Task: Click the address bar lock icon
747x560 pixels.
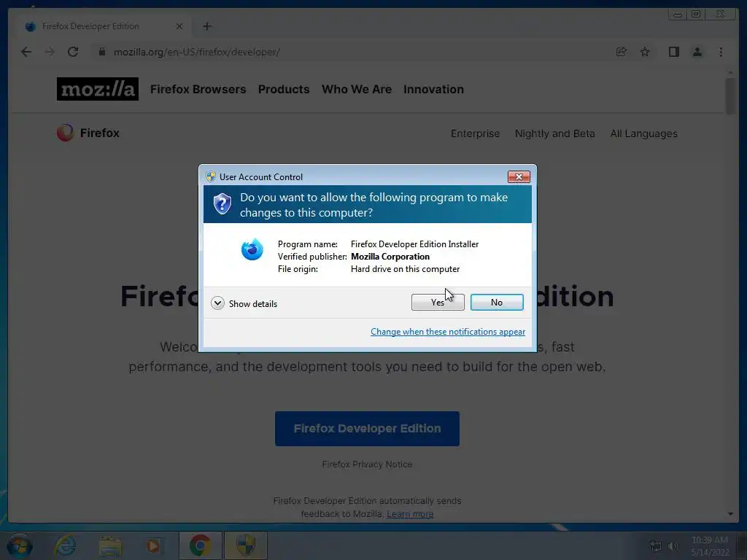Action: point(101,52)
